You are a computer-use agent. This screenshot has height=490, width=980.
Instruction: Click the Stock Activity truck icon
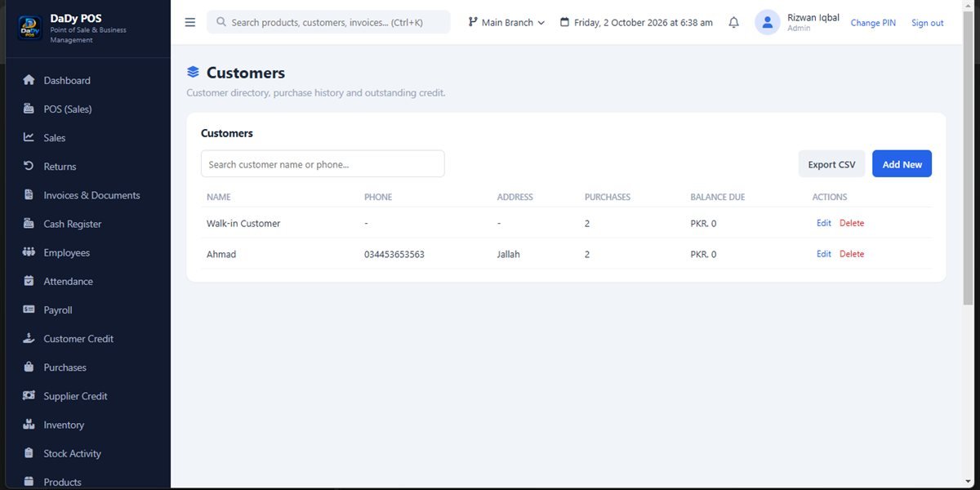click(x=29, y=453)
